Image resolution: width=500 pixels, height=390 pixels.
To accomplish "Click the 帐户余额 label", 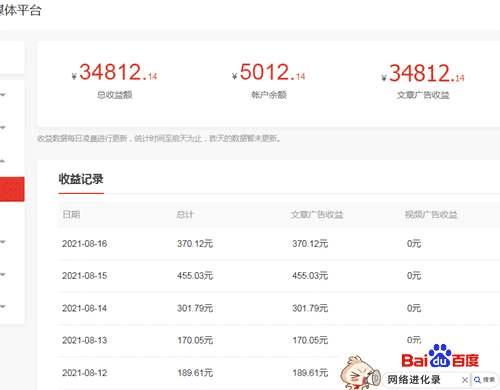I will [x=269, y=95].
